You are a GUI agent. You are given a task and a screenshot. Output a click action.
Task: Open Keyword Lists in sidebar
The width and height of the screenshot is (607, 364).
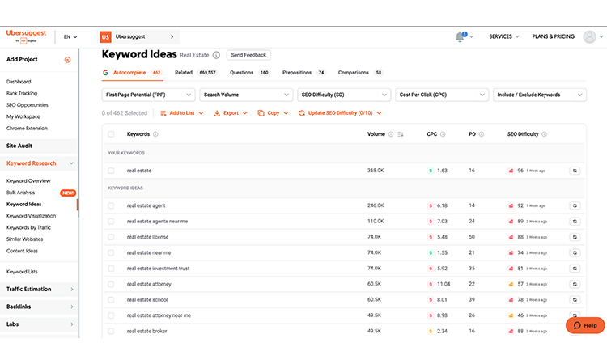pos(22,272)
